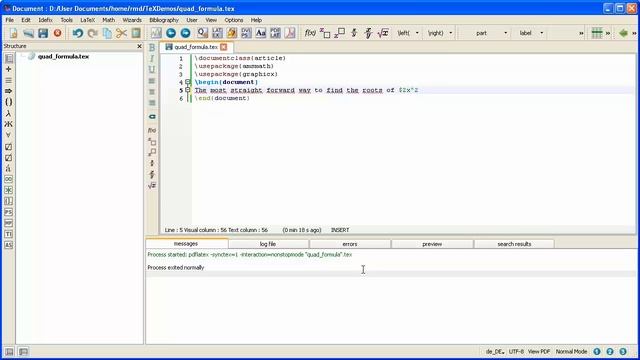Click the DVI to PS icon
640x360 pixels.
[x=246, y=33]
